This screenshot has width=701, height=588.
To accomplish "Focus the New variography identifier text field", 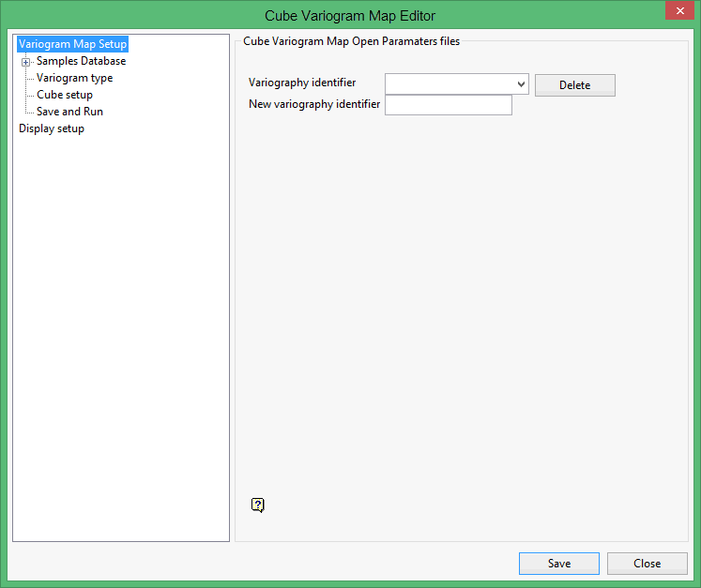I will [449, 105].
